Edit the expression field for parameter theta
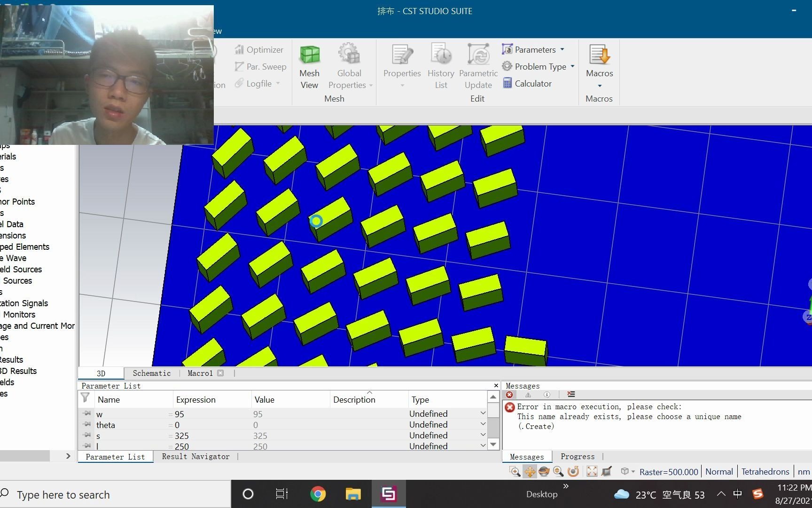 (212, 425)
